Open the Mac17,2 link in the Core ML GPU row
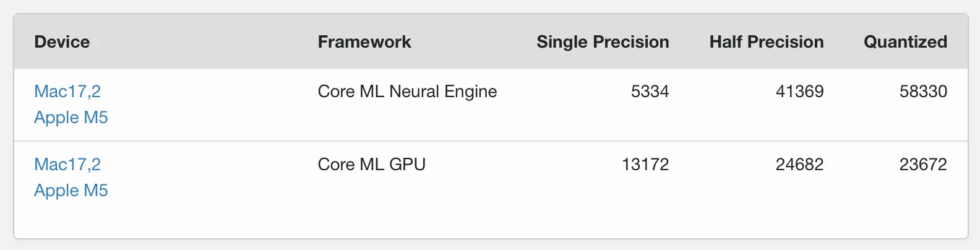 tap(67, 165)
